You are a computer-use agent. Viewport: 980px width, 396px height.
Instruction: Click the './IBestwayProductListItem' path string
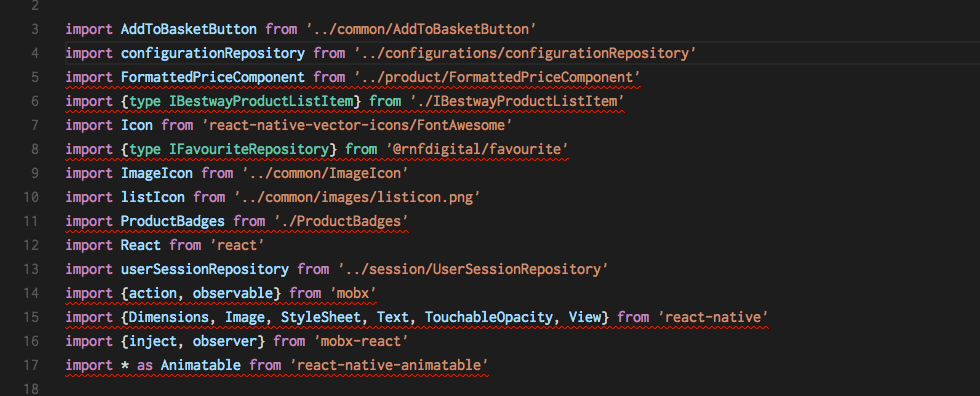point(518,101)
